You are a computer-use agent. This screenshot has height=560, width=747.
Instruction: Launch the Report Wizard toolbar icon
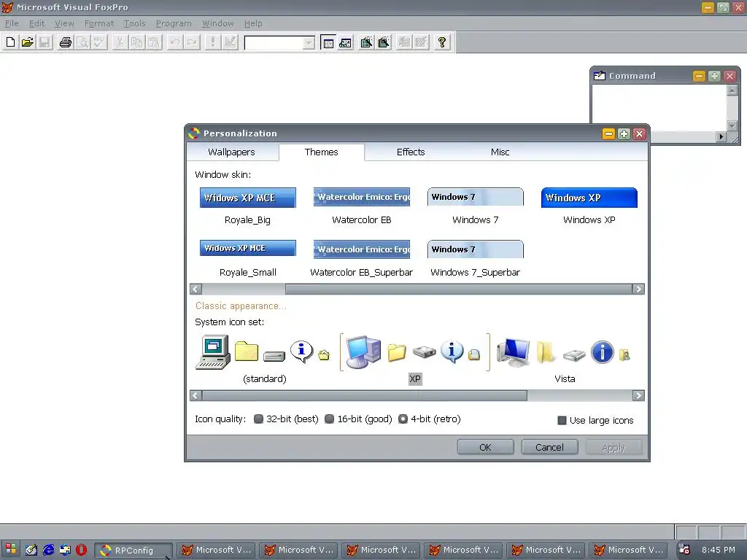383,42
